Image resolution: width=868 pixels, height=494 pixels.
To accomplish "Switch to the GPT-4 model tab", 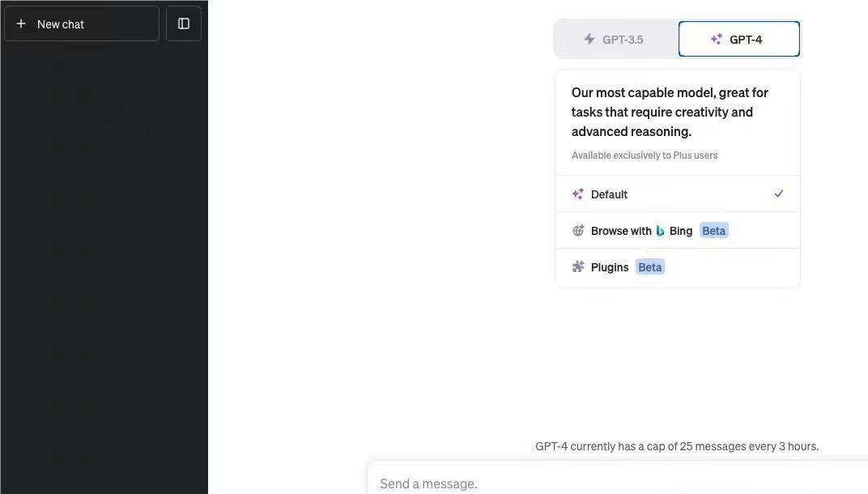I will click(x=739, y=39).
